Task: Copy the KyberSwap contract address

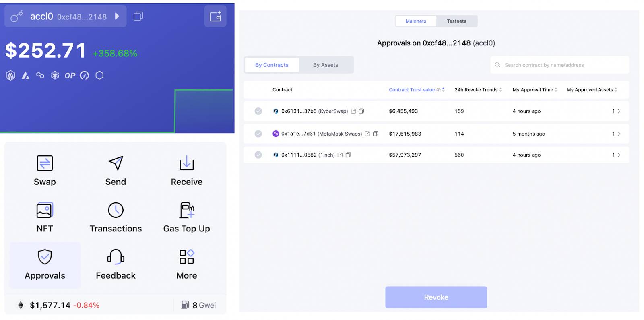Action: pos(361,111)
